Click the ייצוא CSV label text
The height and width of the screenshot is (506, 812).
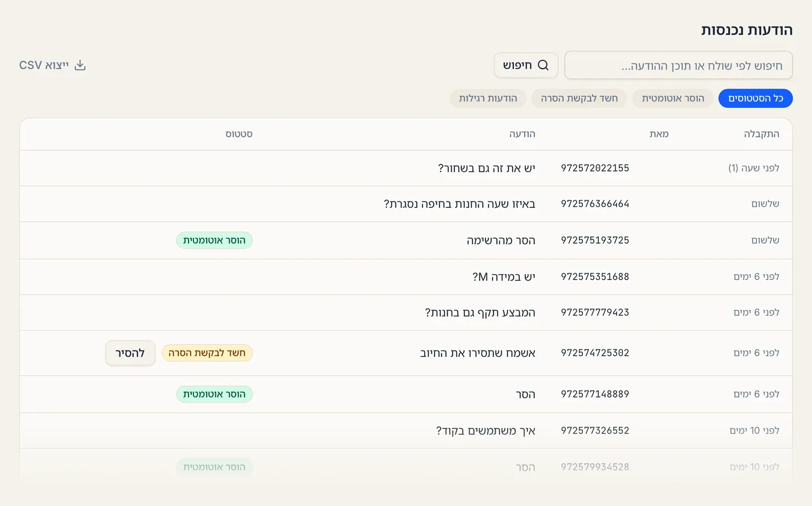click(44, 65)
